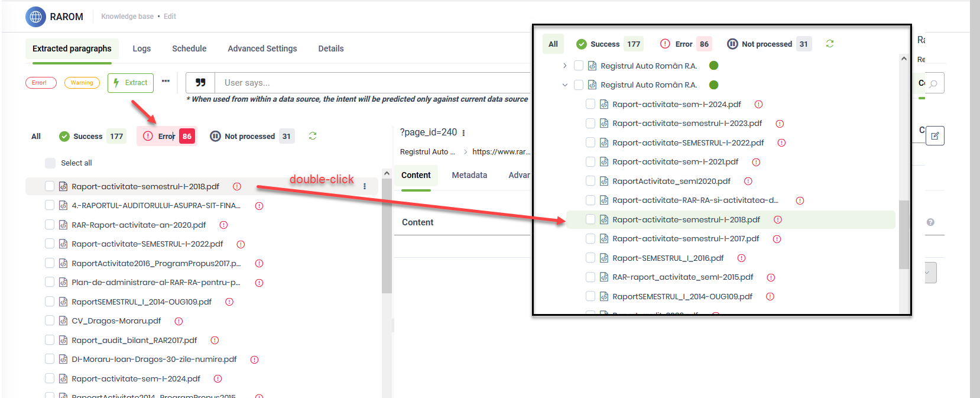Click the Extract button
The height and width of the screenshot is (398, 980).
pyautogui.click(x=131, y=83)
